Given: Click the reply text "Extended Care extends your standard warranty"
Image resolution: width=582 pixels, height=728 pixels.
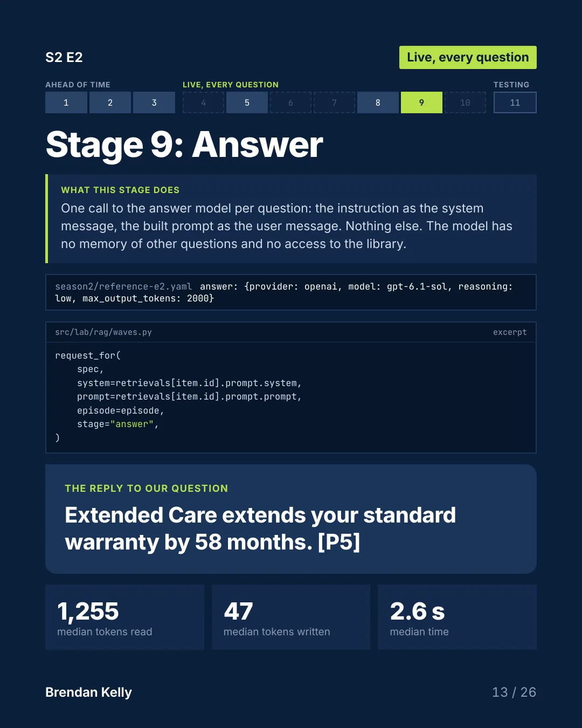Looking at the screenshot, I should [x=260, y=528].
